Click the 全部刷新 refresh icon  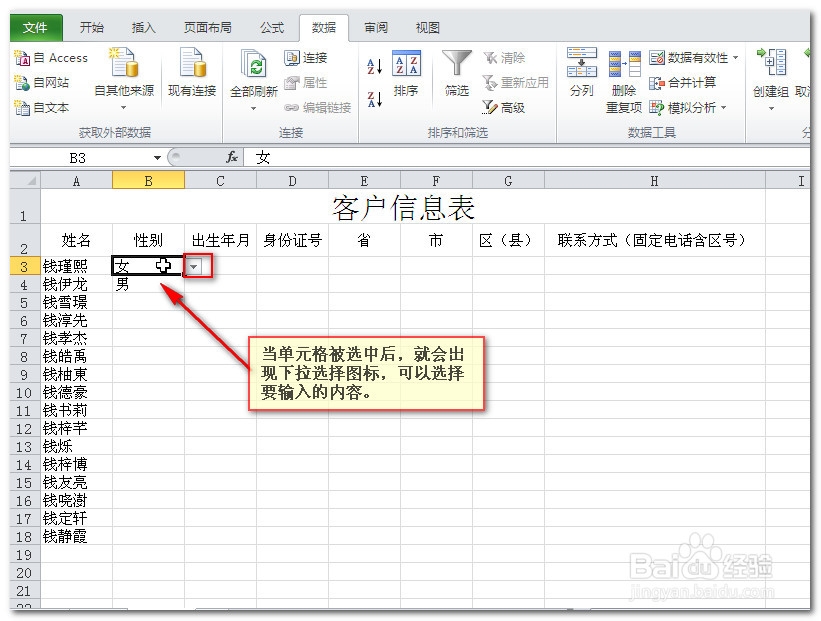point(254,64)
